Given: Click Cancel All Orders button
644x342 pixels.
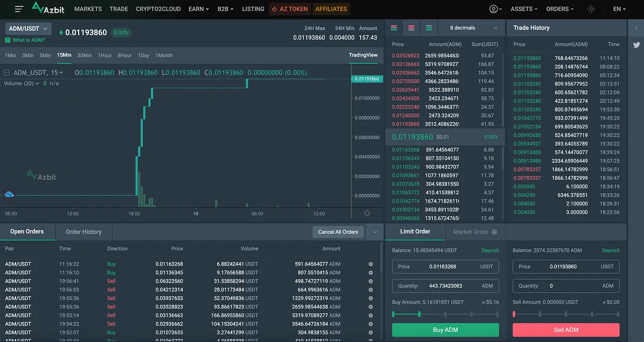Looking at the screenshot, I should coord(338,232).
